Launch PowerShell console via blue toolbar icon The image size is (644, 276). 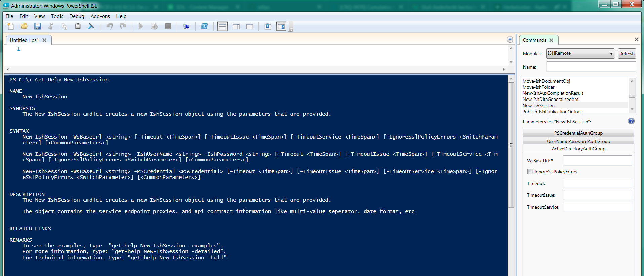coord(204,26)
